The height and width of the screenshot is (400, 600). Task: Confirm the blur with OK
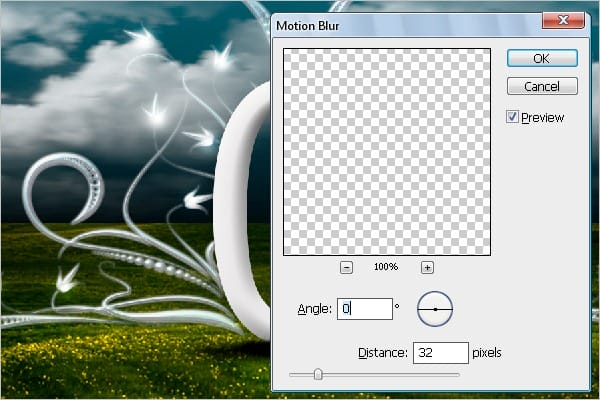pos(541,58)
